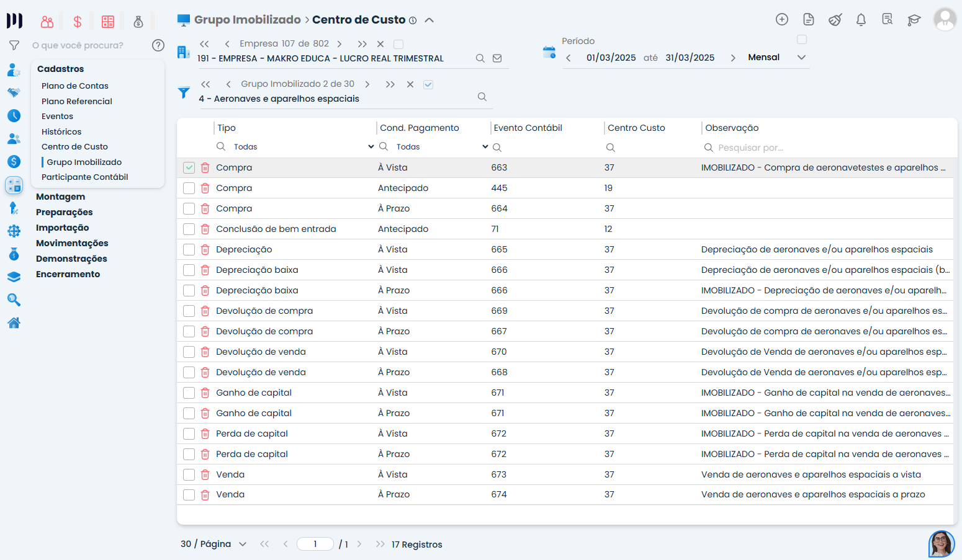Open Plano de Contas menu item
The height and width of the screenshot is (560, 962).
[x=75, y=86]
